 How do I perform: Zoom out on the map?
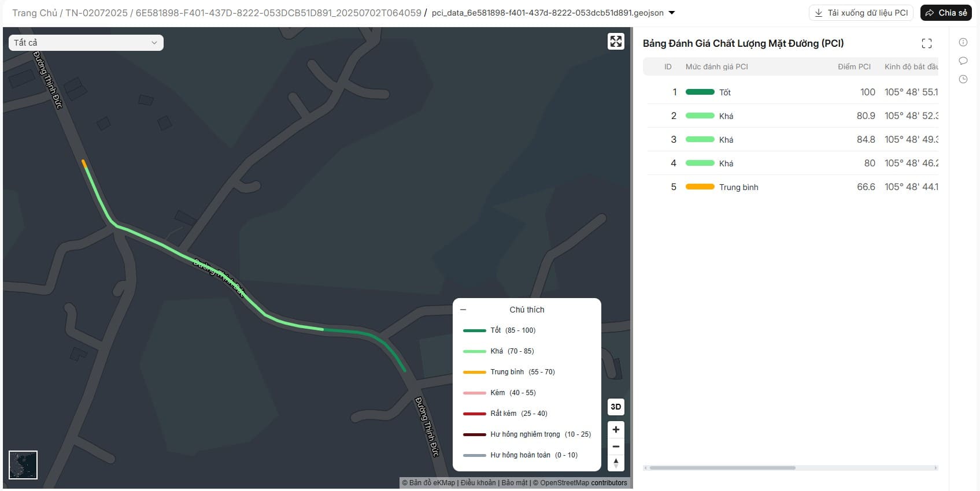616,447
